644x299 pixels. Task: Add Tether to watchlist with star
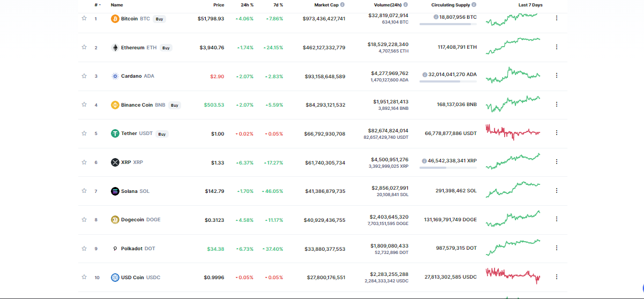pos(84,133)
